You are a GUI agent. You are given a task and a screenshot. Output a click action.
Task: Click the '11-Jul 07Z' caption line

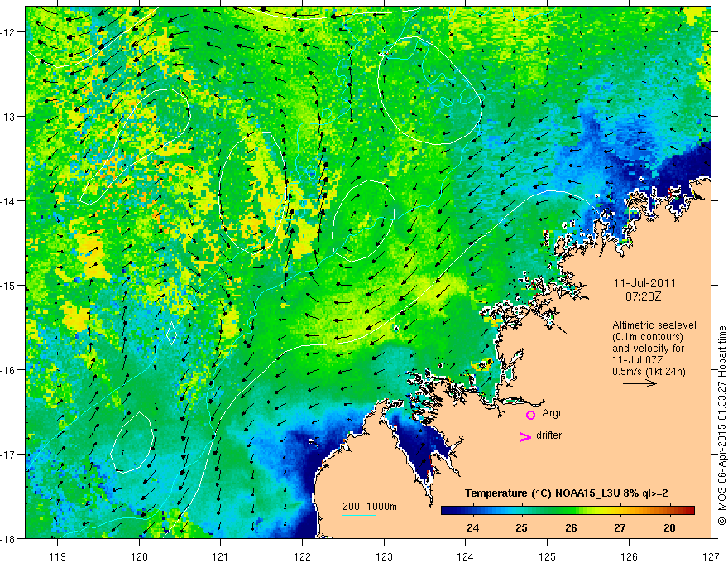tap(638, 360)
